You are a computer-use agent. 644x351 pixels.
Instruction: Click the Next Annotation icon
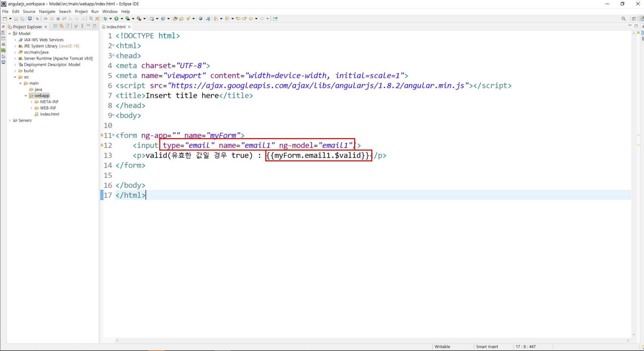(216, 19)
